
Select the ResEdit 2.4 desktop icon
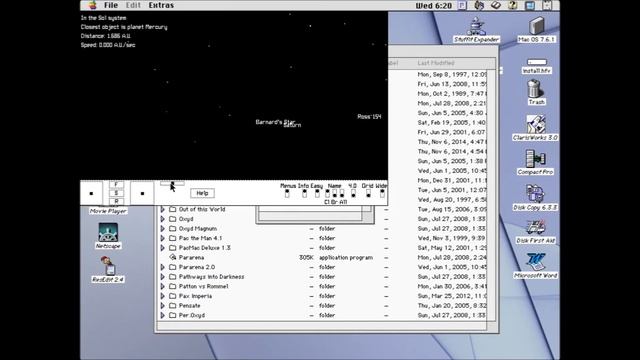108,266
